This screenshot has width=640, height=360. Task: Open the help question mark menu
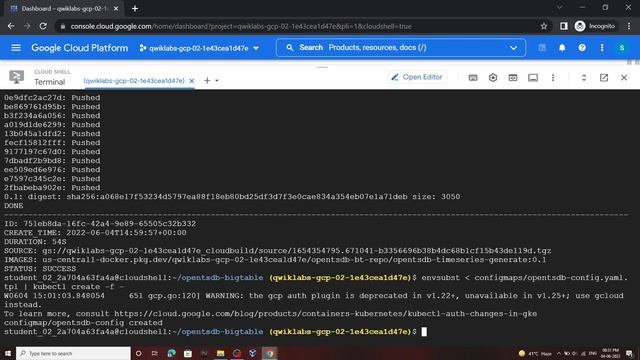(582, 48)
